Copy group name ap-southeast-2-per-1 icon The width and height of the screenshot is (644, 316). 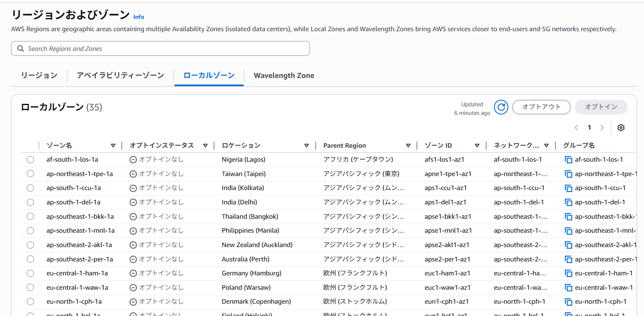pyautogui.click(x=568, y=259)
